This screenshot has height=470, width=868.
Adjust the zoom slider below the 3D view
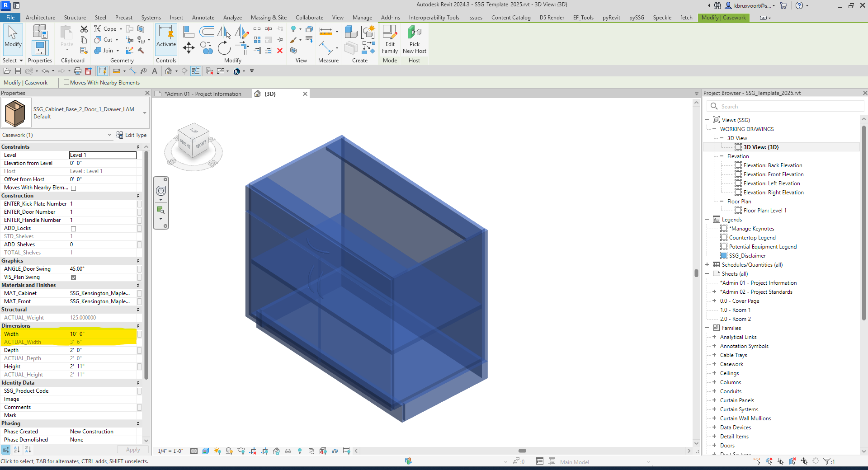click(x=522, y=451)
